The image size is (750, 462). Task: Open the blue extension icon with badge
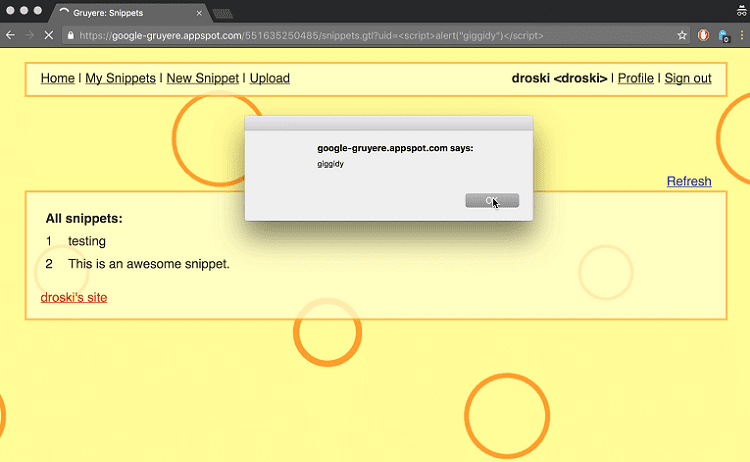coord(723,36)
